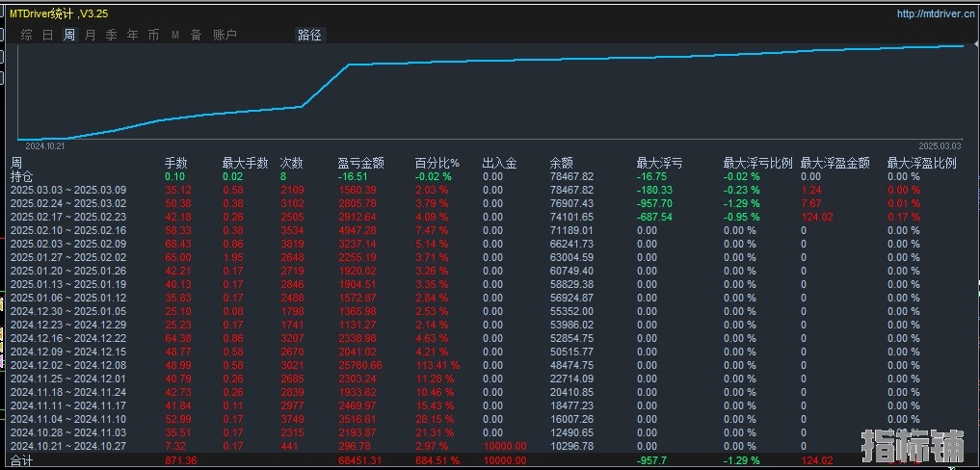
Task: Click trade count 3819
Action: click(x=292, y=244)
